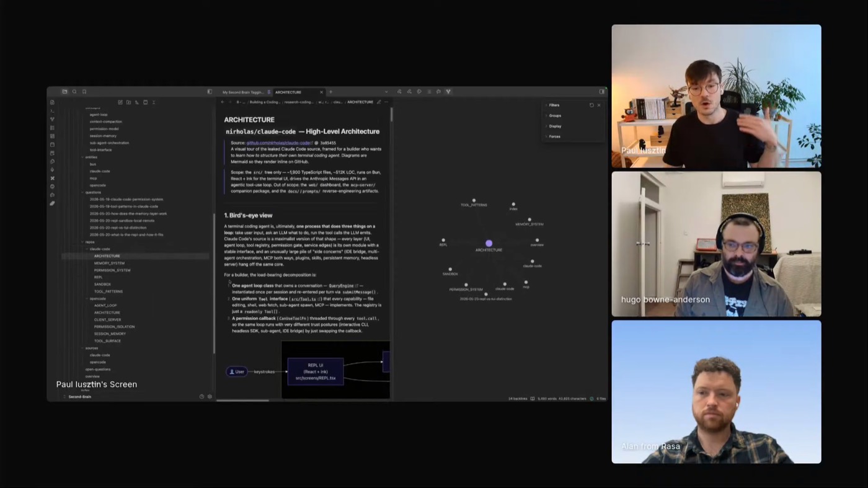Toggle edit mode via the pencil icon
Image resolution: width=868 pixels, height=488 pixels.
(x=379, y=102)
